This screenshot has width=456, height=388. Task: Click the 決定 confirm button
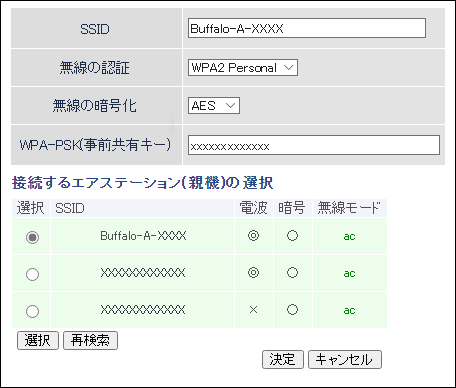point(283,359)
